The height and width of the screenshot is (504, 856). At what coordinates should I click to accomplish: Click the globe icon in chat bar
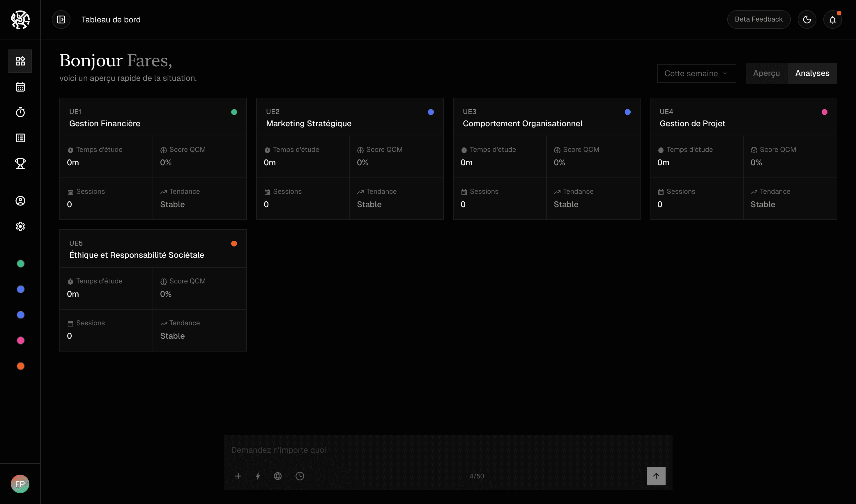(278, 476)
